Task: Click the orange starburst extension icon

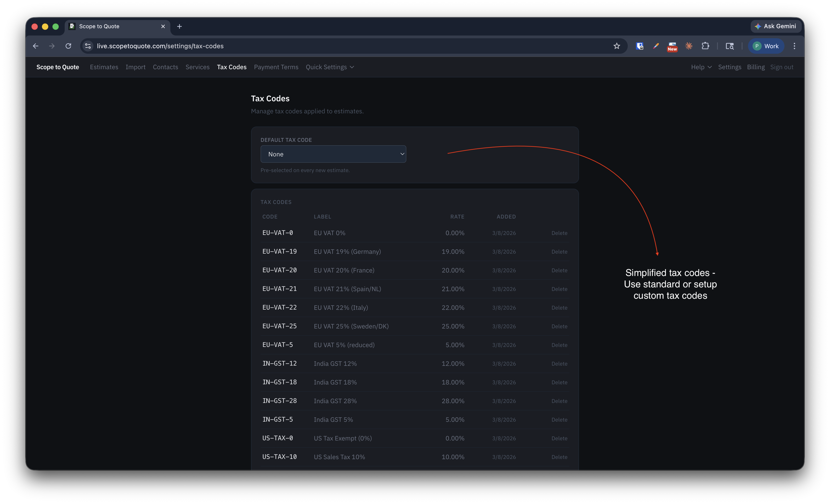Action: 689,46
